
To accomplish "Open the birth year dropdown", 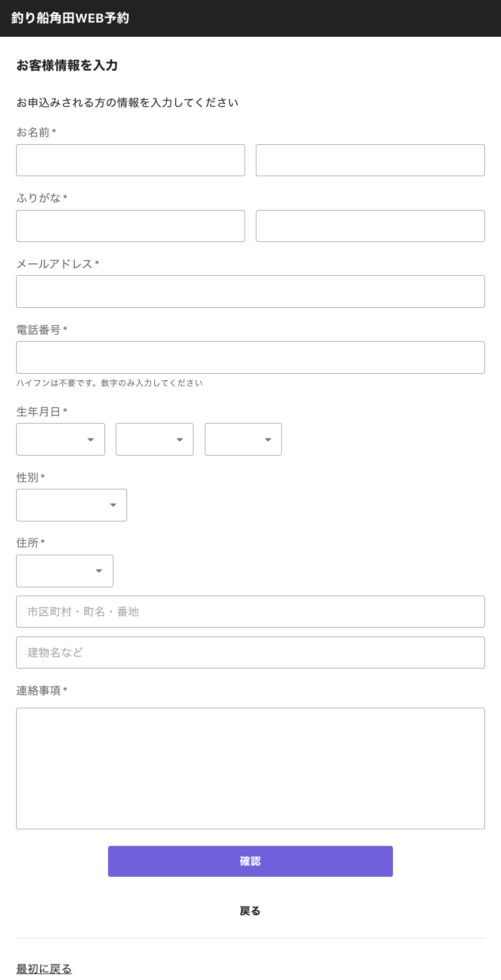I will pyautogui.click(x=61, y=440).
